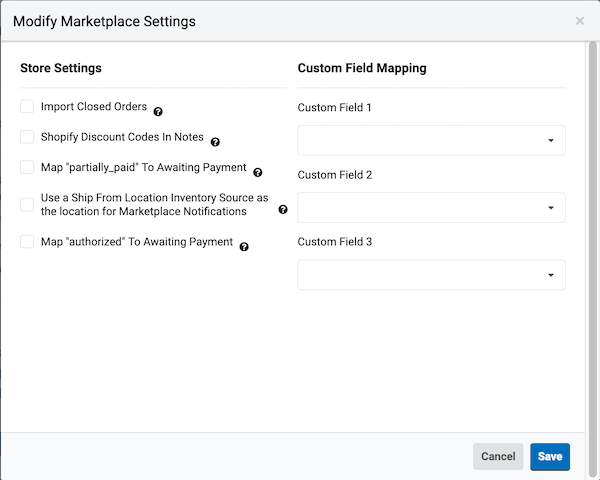This screenshot has width=600, height=480.
Task: Check Map "authorized" To Awaiting Payment
Action: click(x=27, y=242)
